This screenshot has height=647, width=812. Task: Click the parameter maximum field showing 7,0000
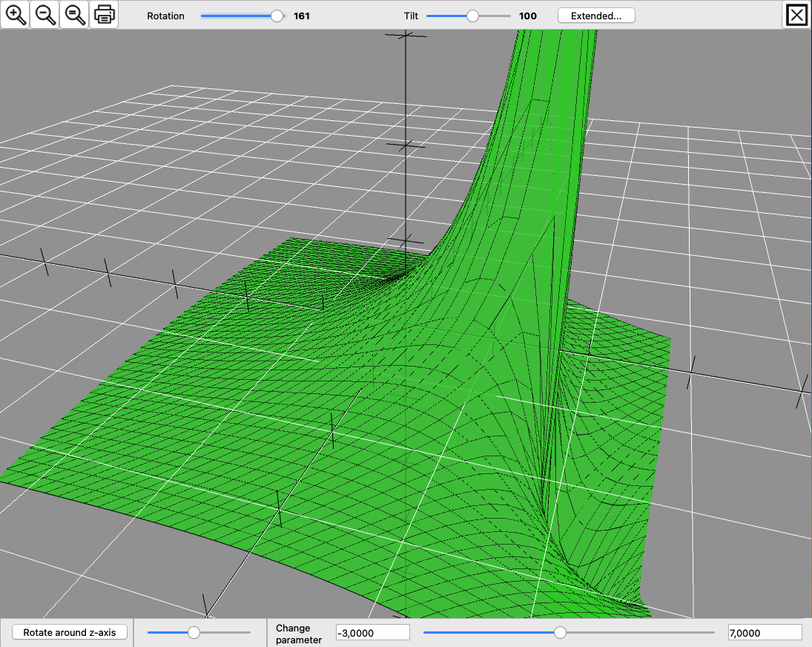coord(765,632)
